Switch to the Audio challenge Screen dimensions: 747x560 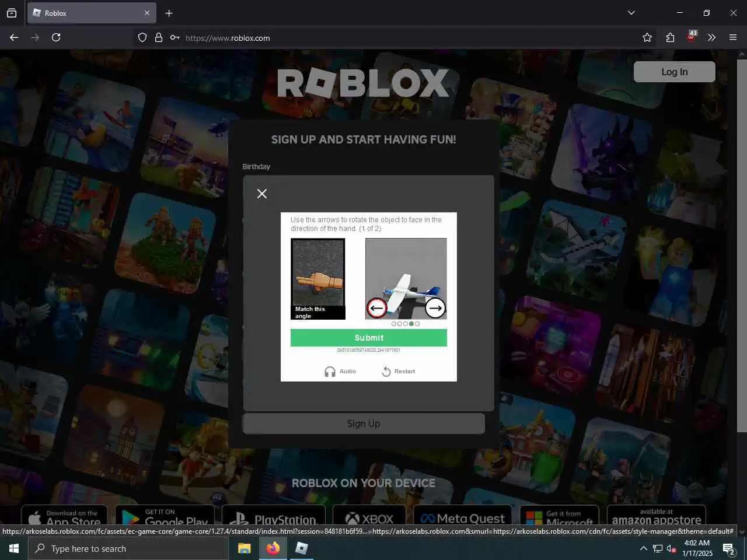pos(340,372)
